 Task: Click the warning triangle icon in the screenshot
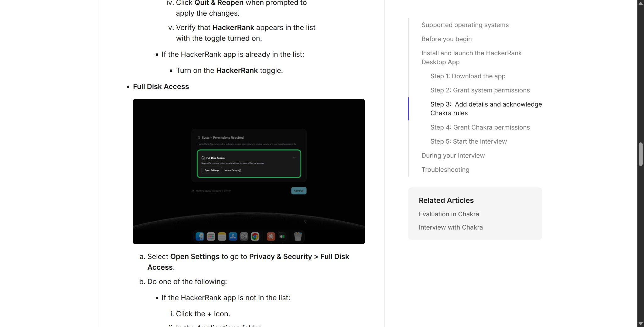point(193,191)
